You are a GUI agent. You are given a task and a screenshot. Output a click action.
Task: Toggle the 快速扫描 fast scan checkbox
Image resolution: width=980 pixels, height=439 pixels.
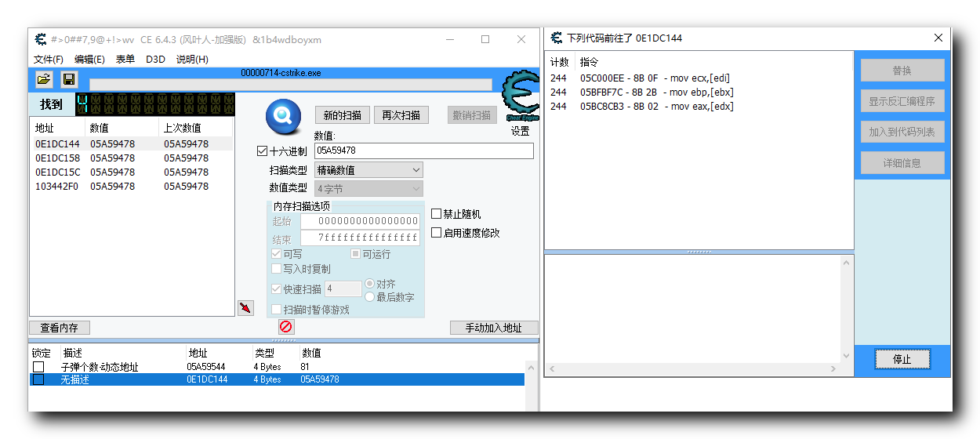click(276, 289)
